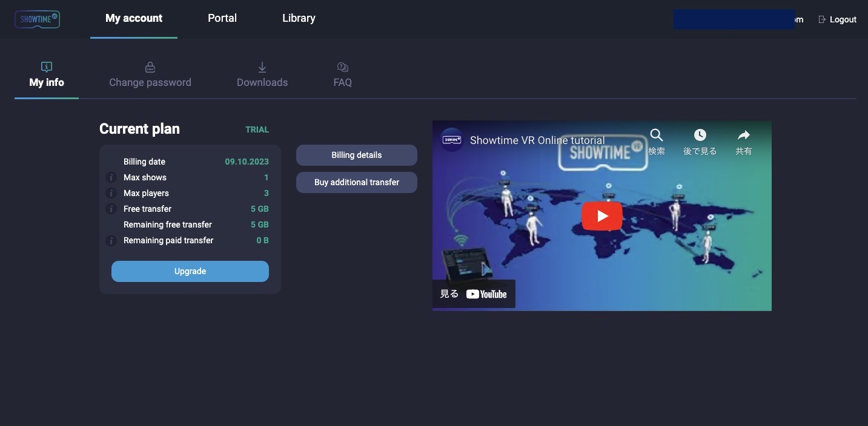Image resolution: width=868 pixels, height=426 pixels.
Task: Click the Showtime channel avatar in video
Action: click(x=451, y=140)
